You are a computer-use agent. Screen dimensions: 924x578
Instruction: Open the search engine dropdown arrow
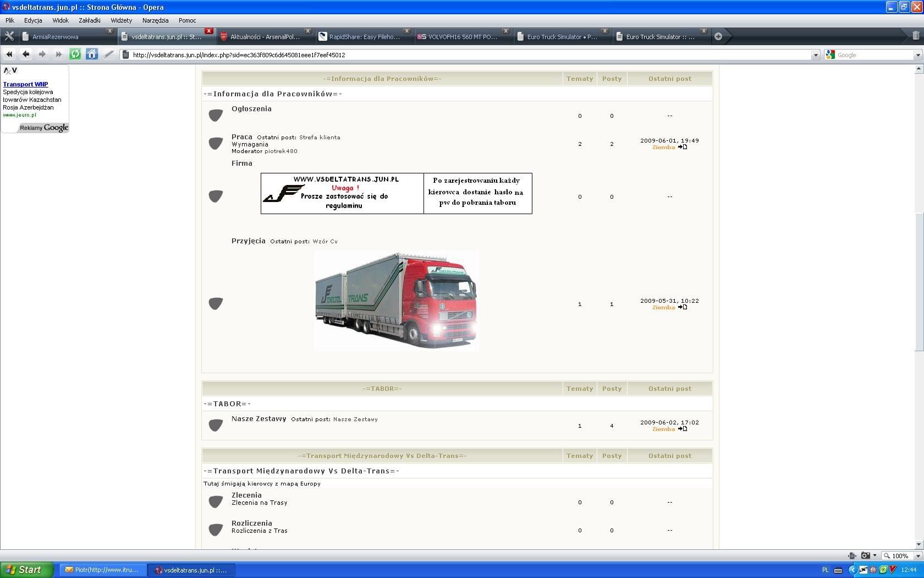pyautogui.click(x=917, y=55)
